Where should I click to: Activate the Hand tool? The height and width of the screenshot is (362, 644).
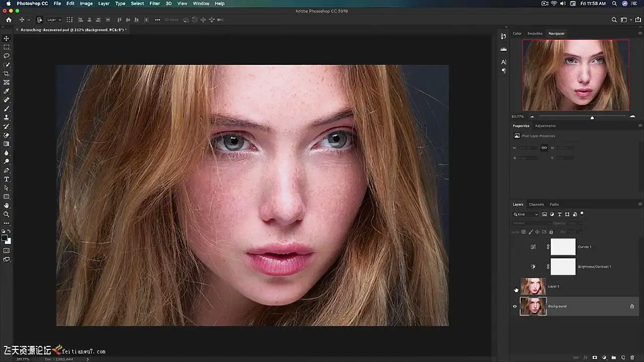click(x=7, y=206)
